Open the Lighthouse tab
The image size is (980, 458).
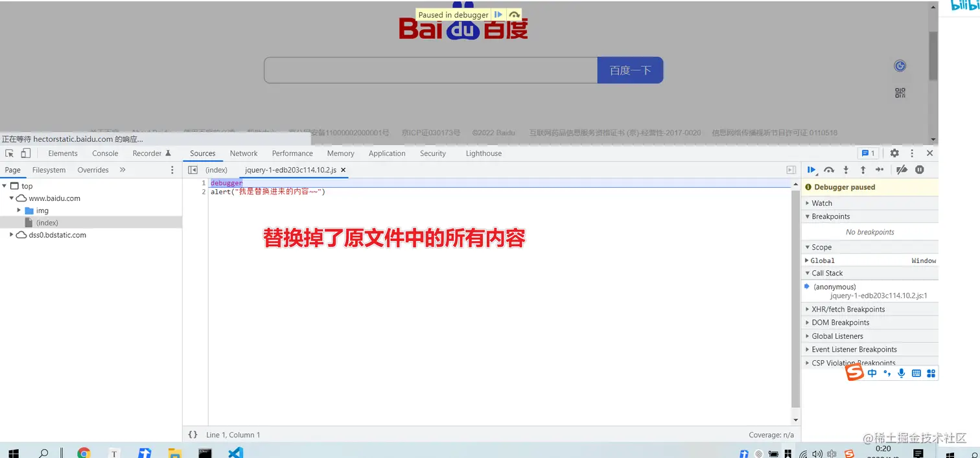coord(484,154)
